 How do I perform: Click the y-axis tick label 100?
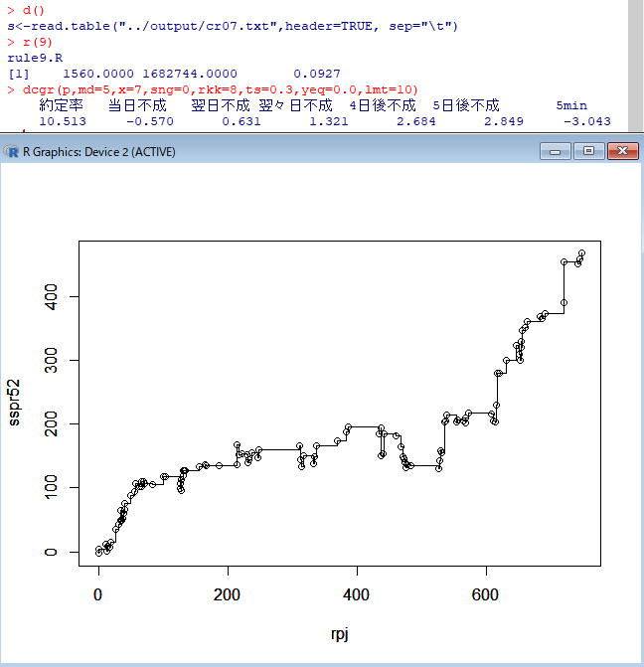pyautogui.click(x=51, y=487)
